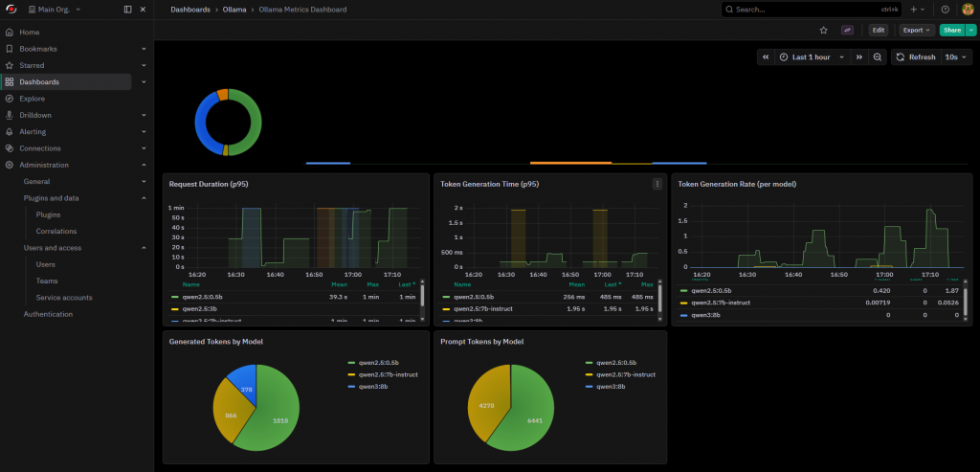This screenshot has width=980, height=472.
Task: Zoom out the time range
Action: [878, 57]
